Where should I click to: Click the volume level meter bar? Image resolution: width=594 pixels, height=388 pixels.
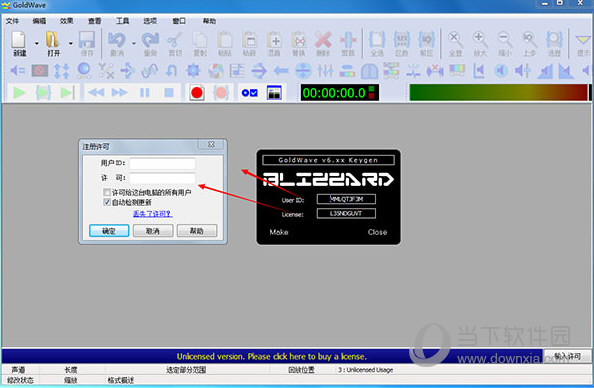[x=499, y=93]
